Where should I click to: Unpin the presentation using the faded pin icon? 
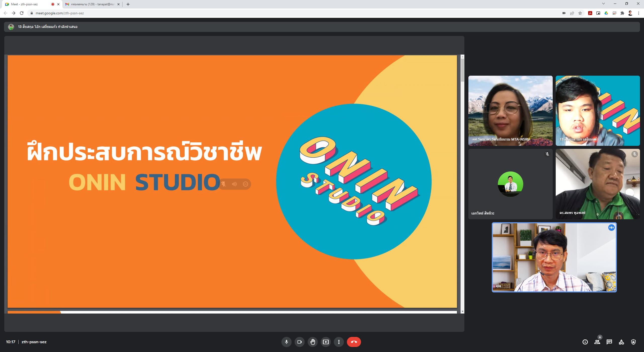click(x=223, y=184)
